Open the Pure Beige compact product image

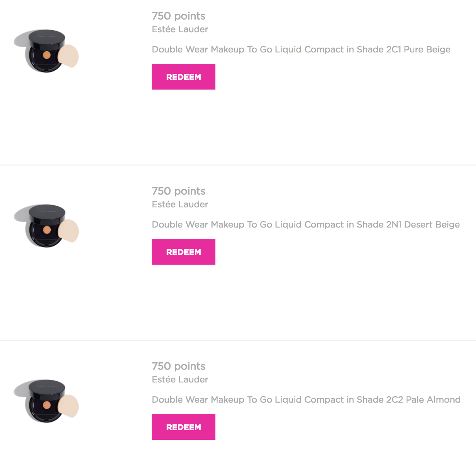(46, 51)
